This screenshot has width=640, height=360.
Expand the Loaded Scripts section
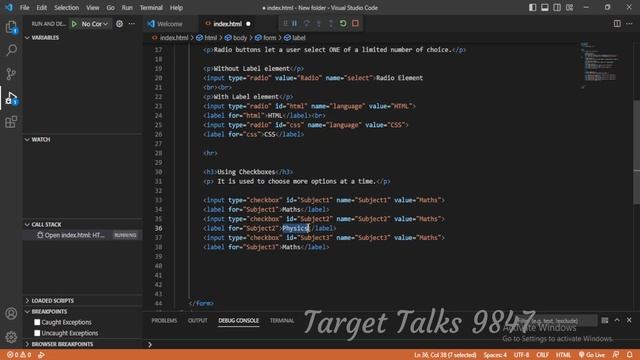pos(82,300)
